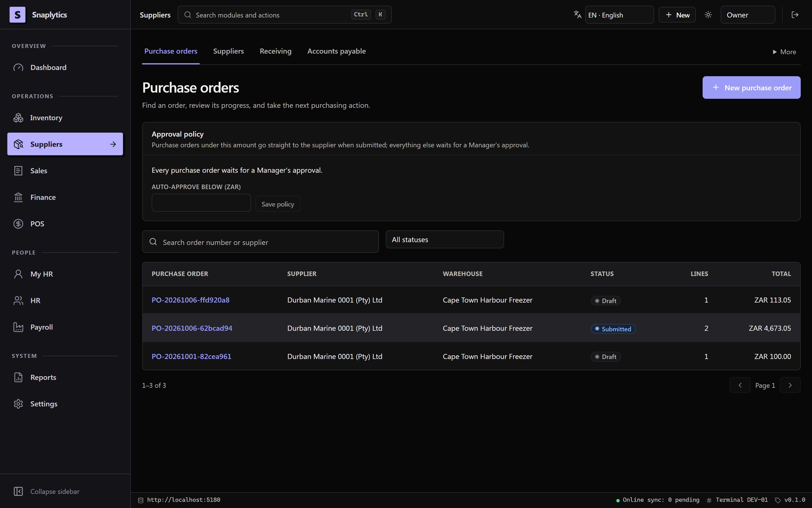Click the New button in top bar
This screenshot has height=508, width=812.
coord(677,15)
